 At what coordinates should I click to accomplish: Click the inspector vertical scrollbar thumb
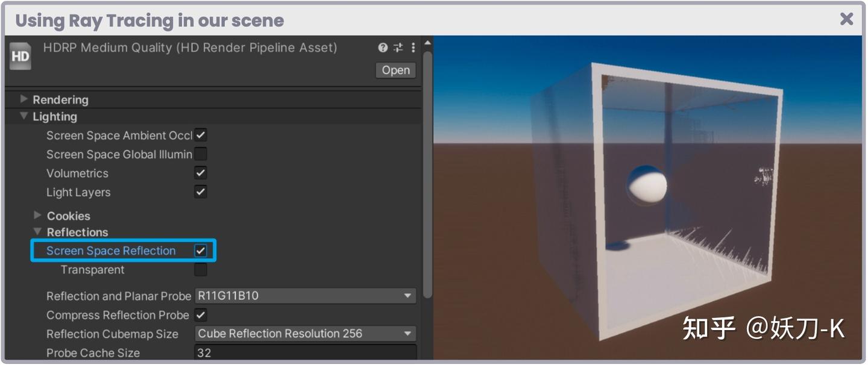[427, 175]
